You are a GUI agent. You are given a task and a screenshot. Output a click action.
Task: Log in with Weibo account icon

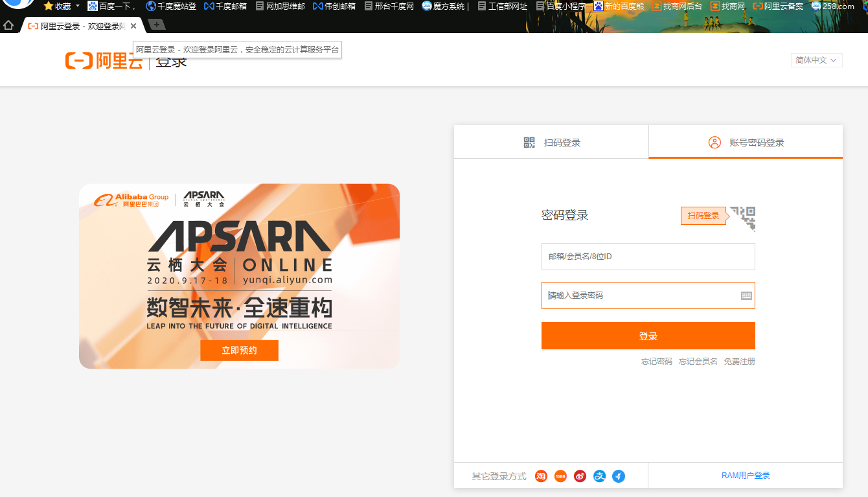(580, 476)
